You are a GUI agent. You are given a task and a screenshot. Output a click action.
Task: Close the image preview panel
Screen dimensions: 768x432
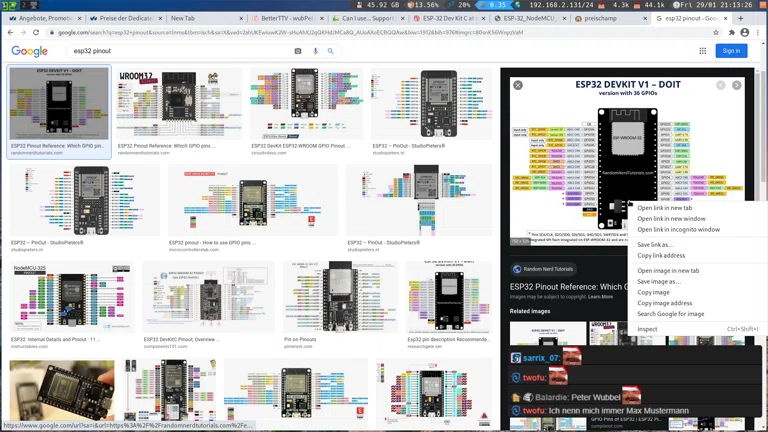[518, 85]
